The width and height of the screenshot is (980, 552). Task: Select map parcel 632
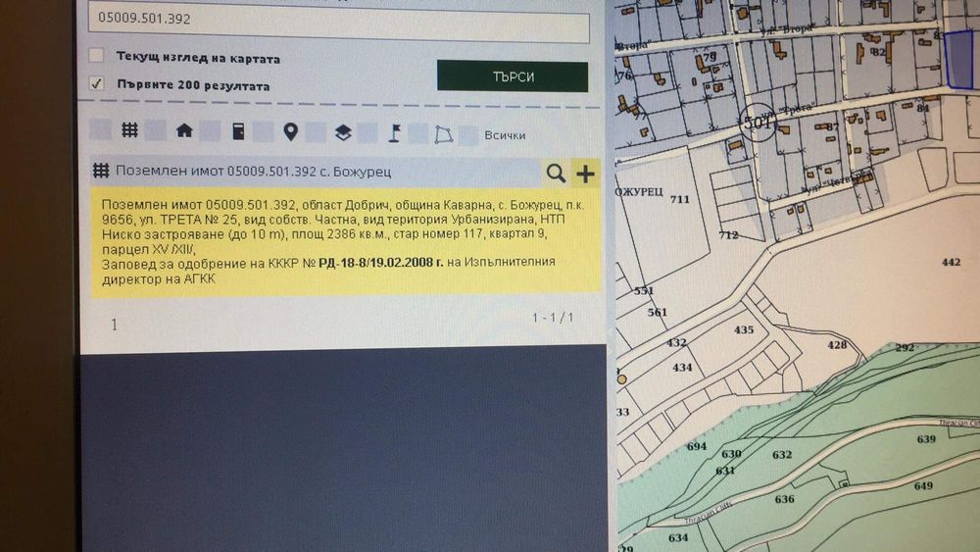782,455
